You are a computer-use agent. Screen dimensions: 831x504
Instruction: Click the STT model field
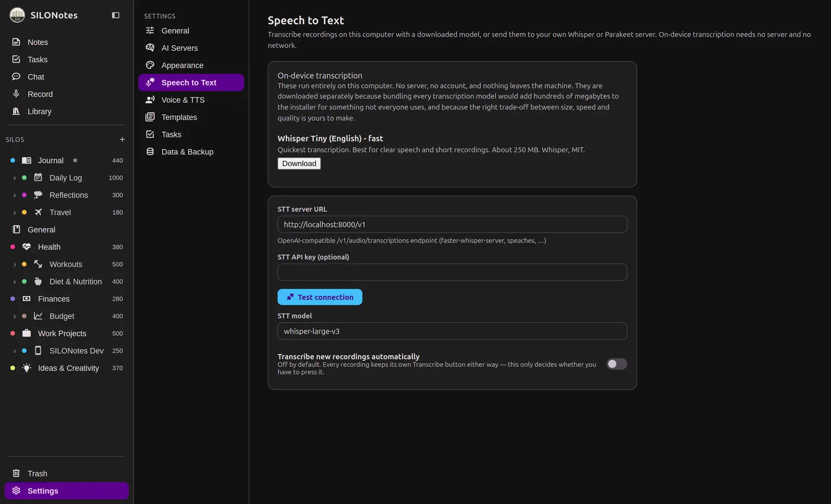(x=452, y=331)
